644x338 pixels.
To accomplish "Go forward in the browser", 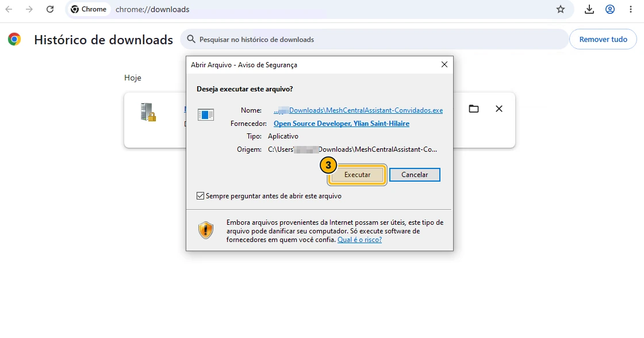I will click(x=29, y=9).
